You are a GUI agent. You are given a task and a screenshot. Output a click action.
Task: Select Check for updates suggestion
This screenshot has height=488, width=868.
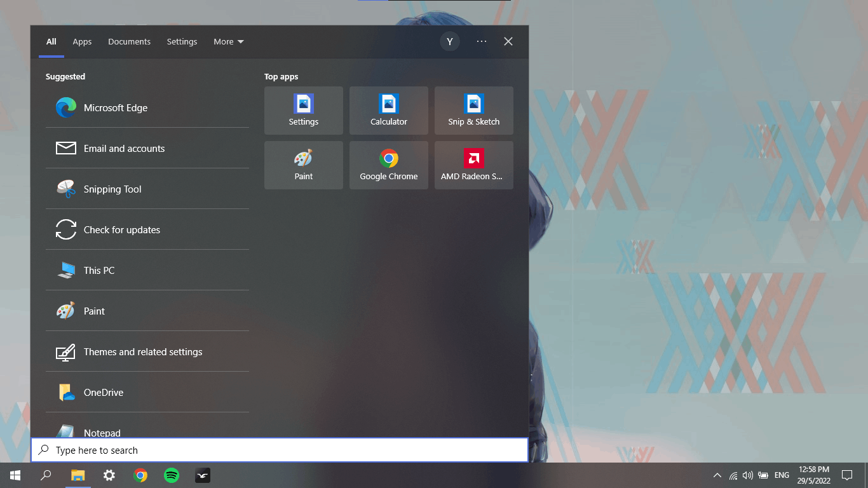147,229
